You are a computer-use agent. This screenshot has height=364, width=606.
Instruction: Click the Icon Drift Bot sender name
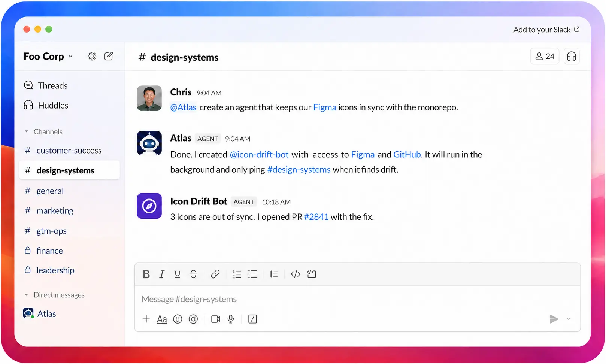click(199, 201)
